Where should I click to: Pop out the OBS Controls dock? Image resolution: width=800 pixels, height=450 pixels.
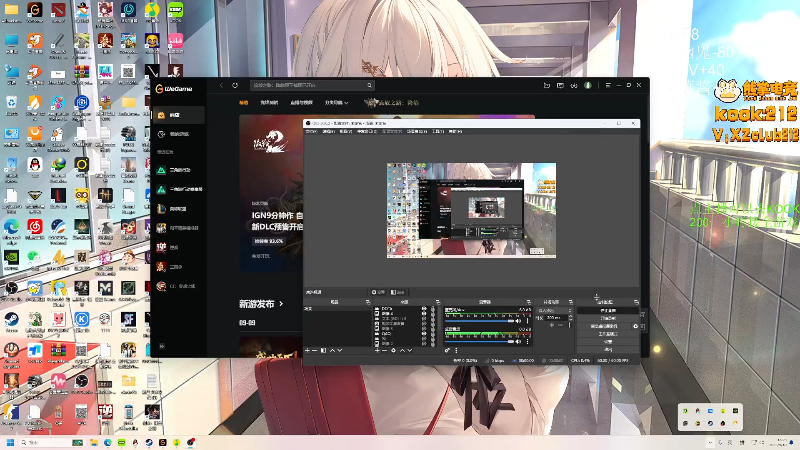pyautogui.click(x=636, y=302)
